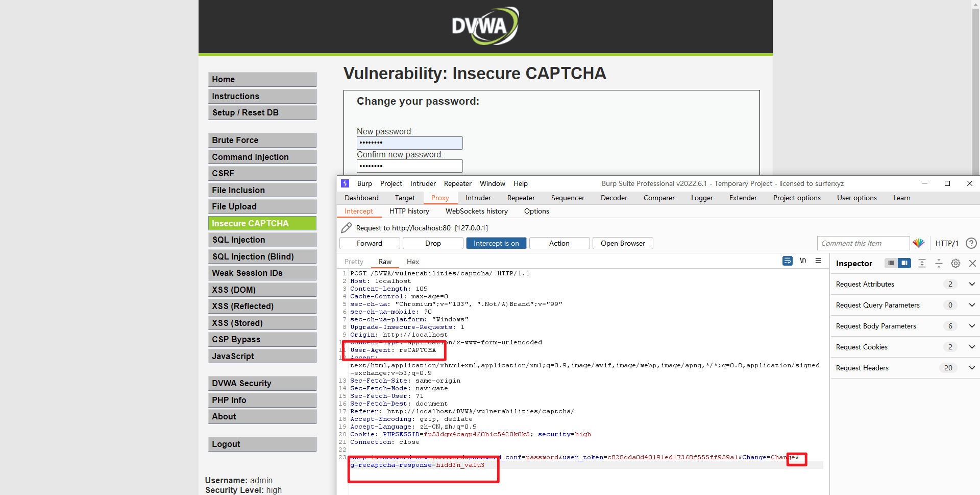Screen dimensions: 980x495
Task: Dock Inspector panel to the left layout
Action: [891, 263]
